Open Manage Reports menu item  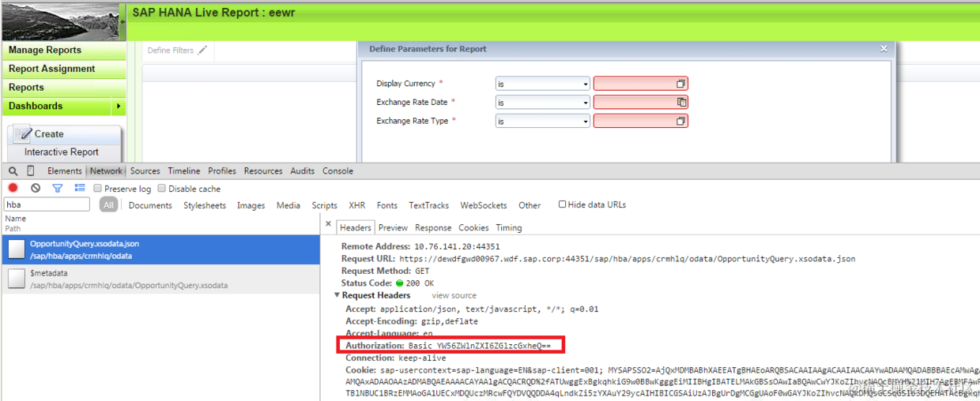point(63,50)
